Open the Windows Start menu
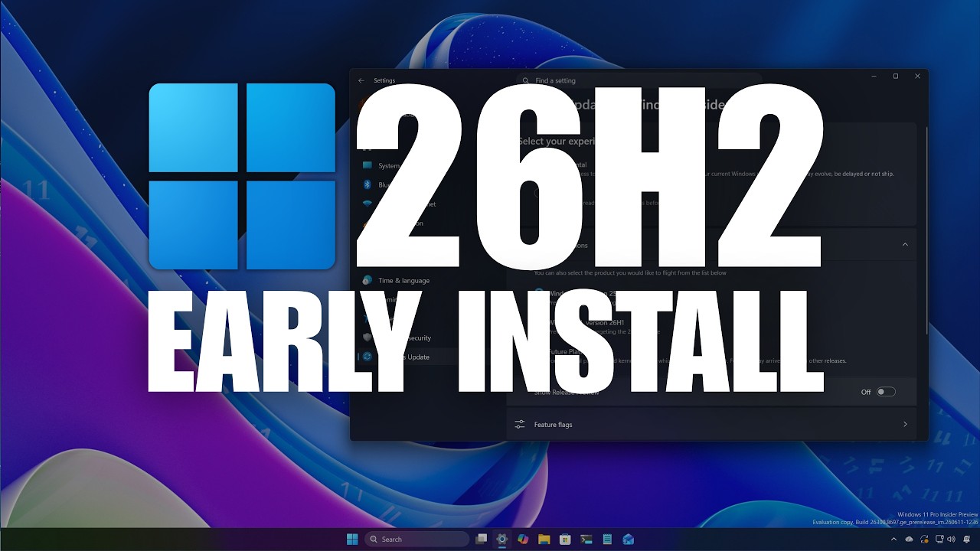The image size is (980, 551). 352,539
